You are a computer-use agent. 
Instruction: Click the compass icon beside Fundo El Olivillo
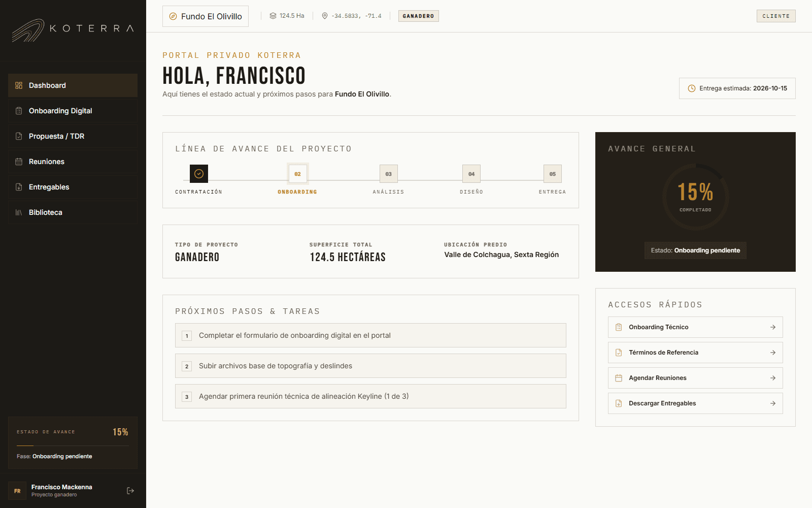point(173,16)
